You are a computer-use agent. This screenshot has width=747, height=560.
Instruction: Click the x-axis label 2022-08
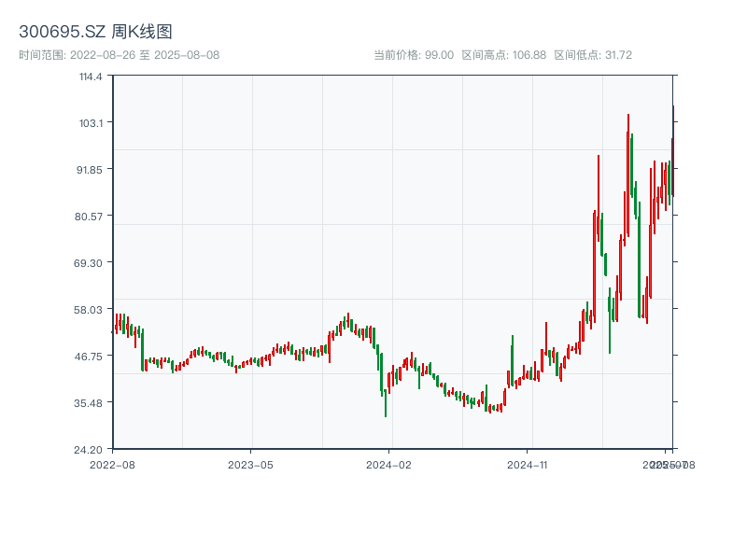pyautogui.click(x=112, y=465)
